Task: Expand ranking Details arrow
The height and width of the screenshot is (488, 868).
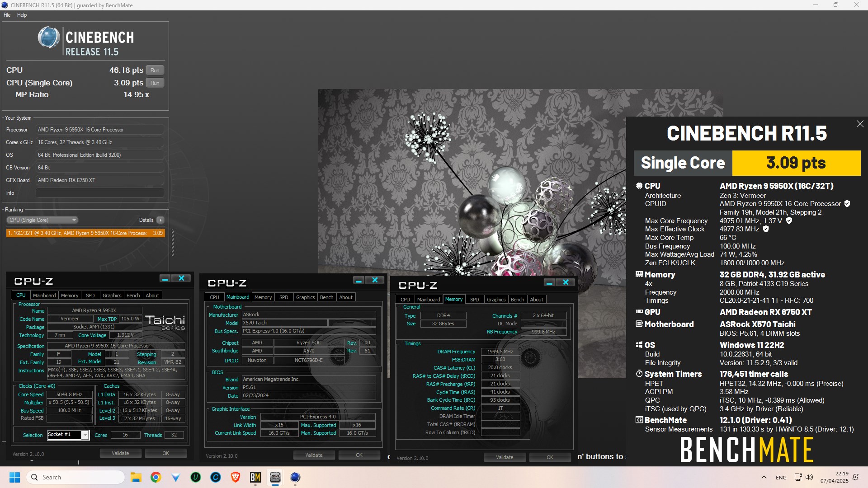Action: (x=160, y=220)
